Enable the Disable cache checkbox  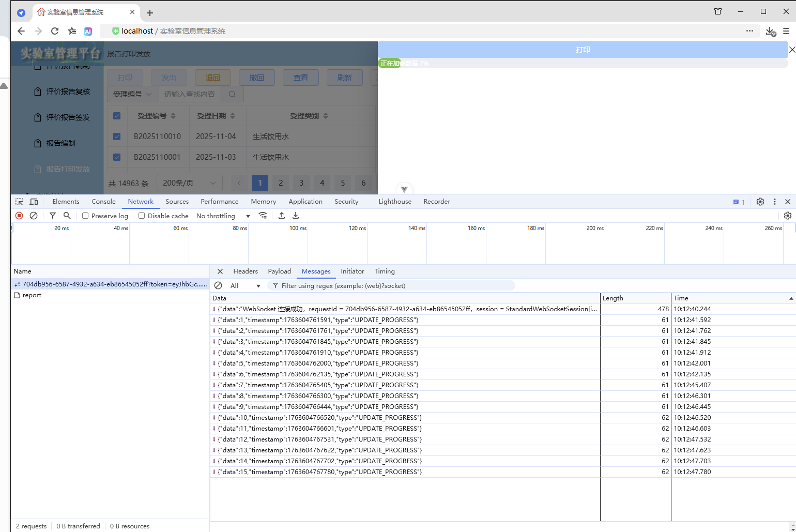pyautogui.click(x=142, y=216)
